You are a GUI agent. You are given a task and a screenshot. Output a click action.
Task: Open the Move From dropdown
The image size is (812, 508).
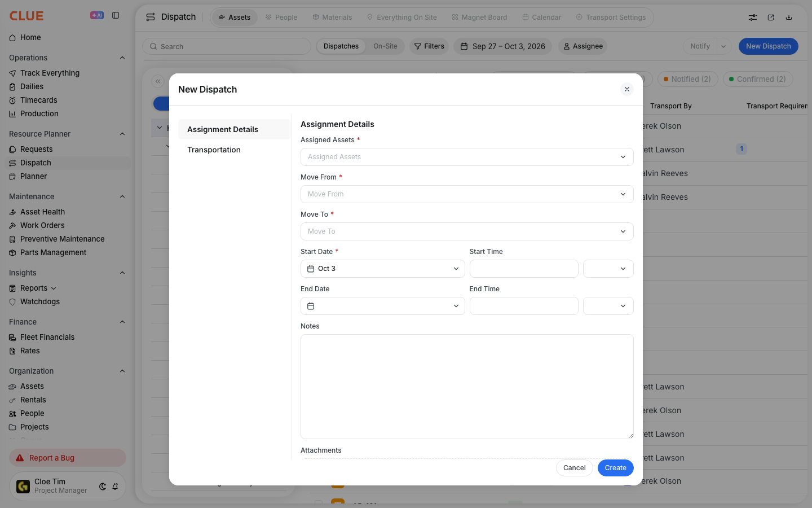tap(467, 194)
